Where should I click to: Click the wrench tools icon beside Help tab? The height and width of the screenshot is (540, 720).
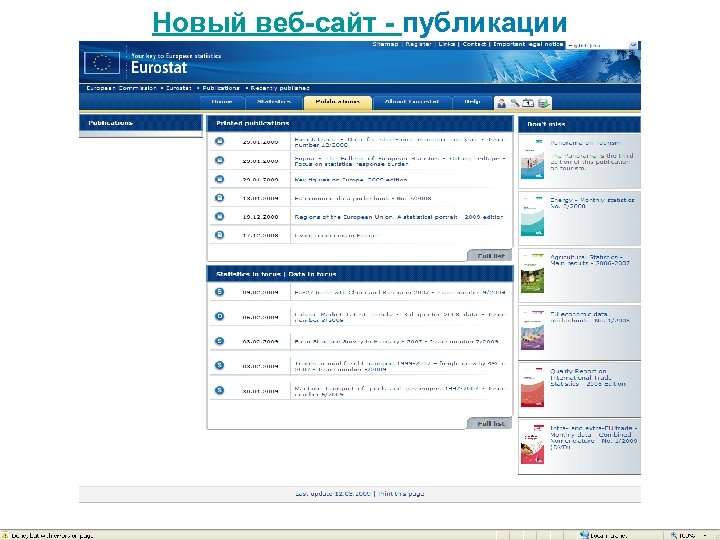[x=515, y=103]
